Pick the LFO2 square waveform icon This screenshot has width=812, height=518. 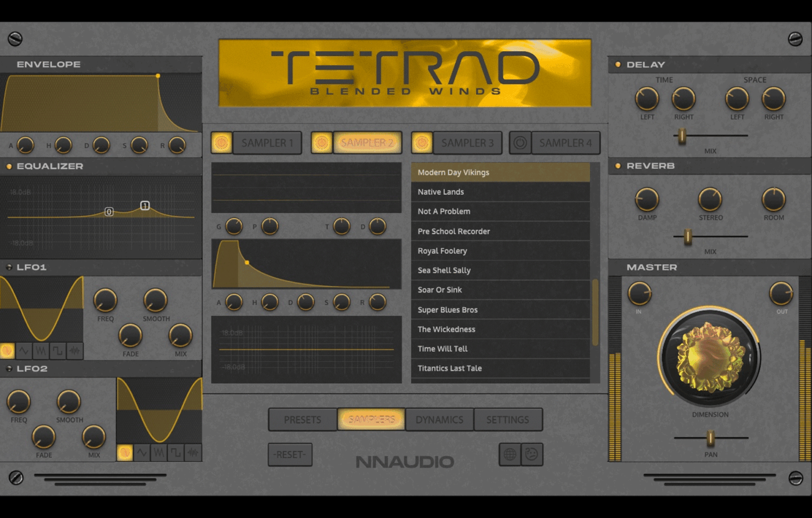(176, 452)
